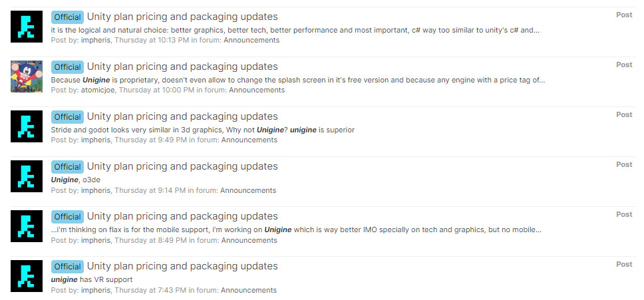Click the Official tag on 8:49 PM result
The image size is (644, 300).
67,217
